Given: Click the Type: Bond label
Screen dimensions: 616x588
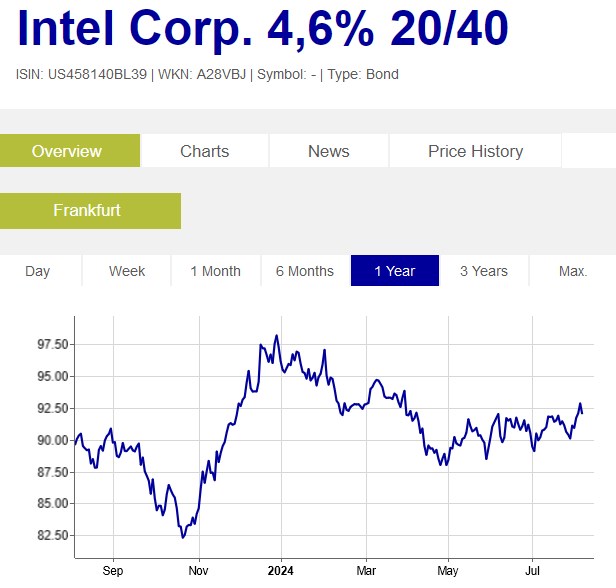Looking at the screenshot, I should point(365,75).
